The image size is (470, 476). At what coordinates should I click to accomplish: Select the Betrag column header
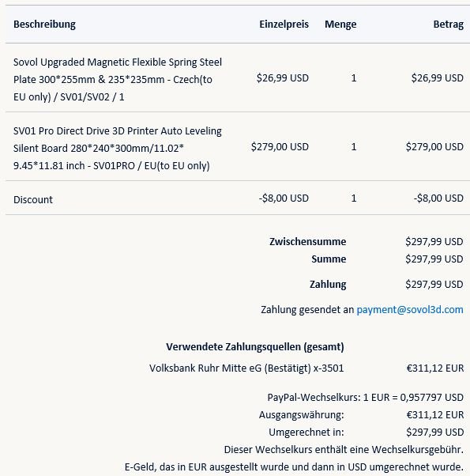click(448, 25)
